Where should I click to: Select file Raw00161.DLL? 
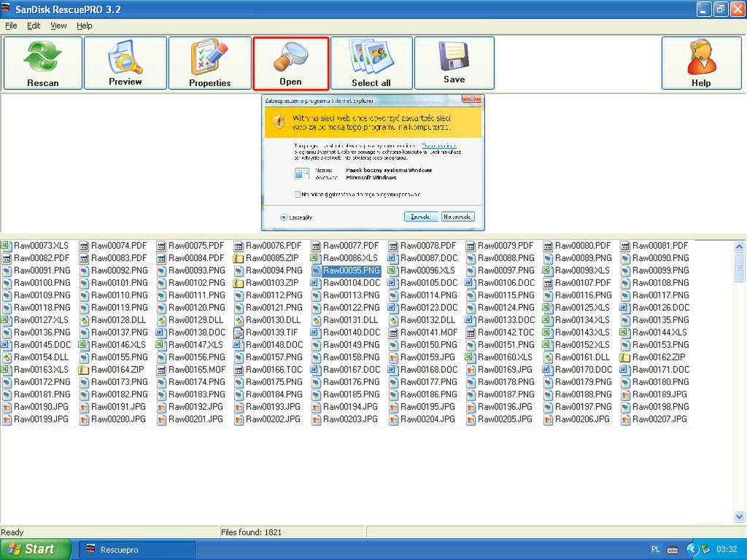pos(582,357)
